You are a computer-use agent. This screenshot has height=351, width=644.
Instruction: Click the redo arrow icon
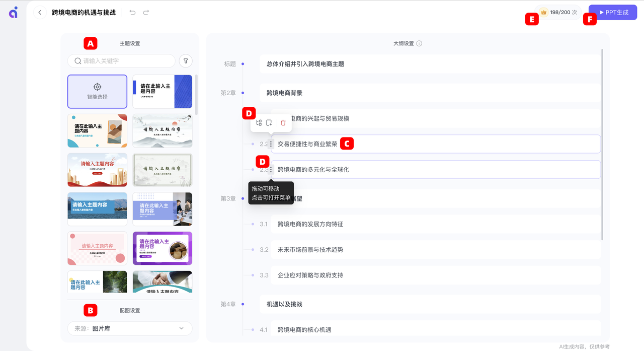(146, 12)
